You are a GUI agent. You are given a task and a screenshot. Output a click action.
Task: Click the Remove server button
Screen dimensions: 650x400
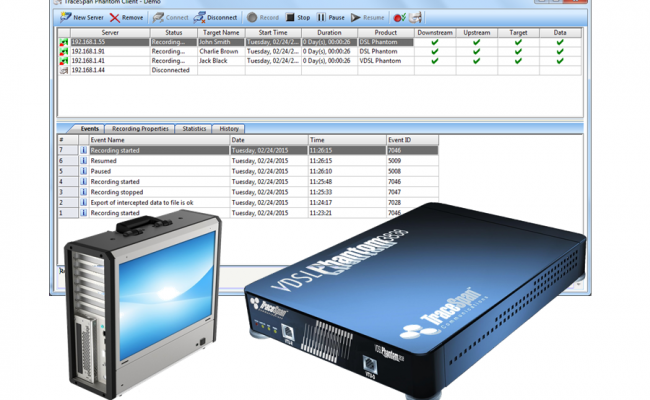[x=126, y=18]
